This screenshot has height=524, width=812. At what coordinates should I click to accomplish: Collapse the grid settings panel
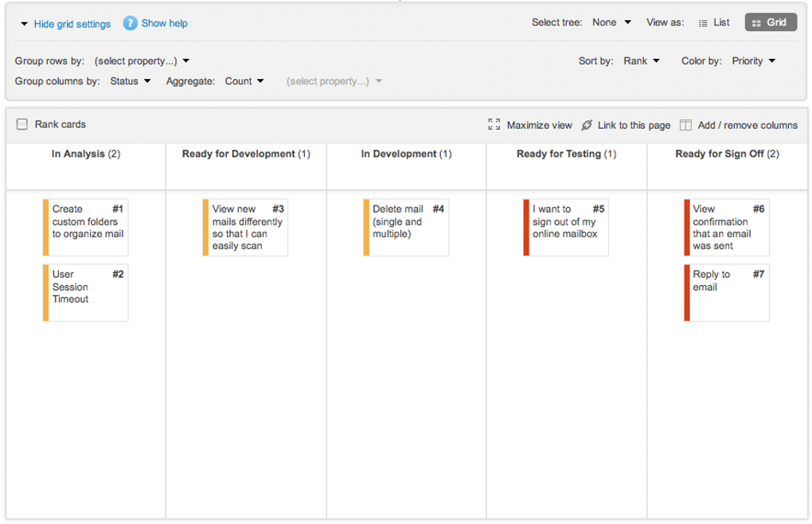pyautogui.click(x=65, y=24)
